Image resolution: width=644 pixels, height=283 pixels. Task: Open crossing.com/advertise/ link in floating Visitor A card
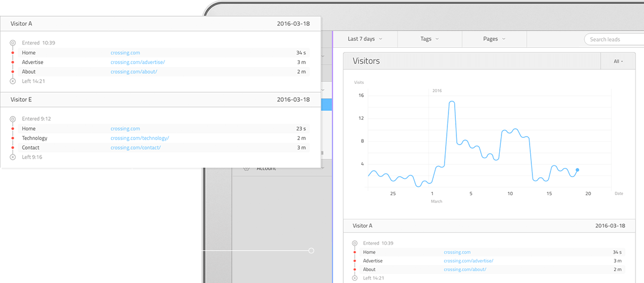pos(137,62)
